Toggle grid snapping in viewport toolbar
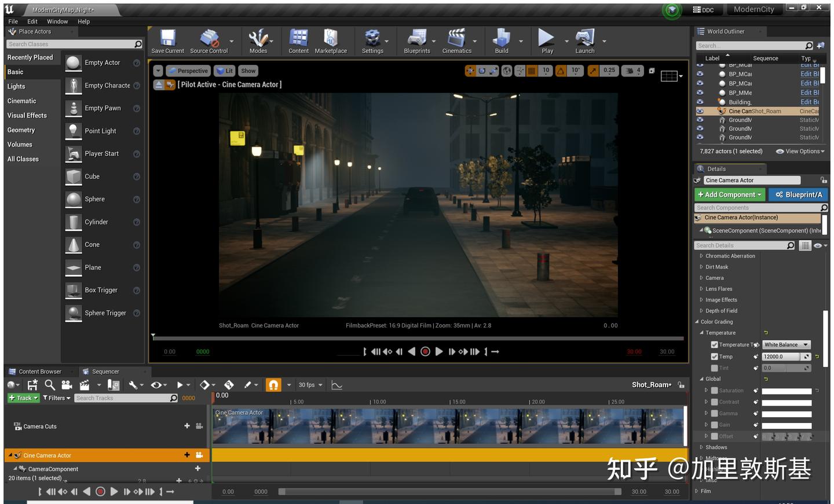The width and height of the screenshot is (834, 504). click(531, 70)
